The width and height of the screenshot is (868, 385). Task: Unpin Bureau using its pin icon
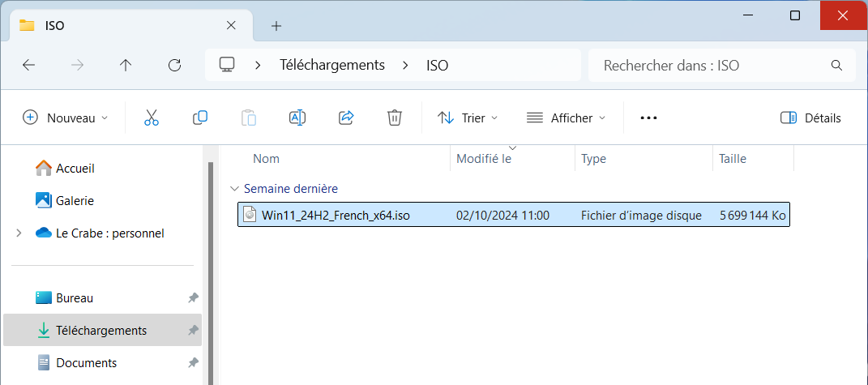(193, 298)
